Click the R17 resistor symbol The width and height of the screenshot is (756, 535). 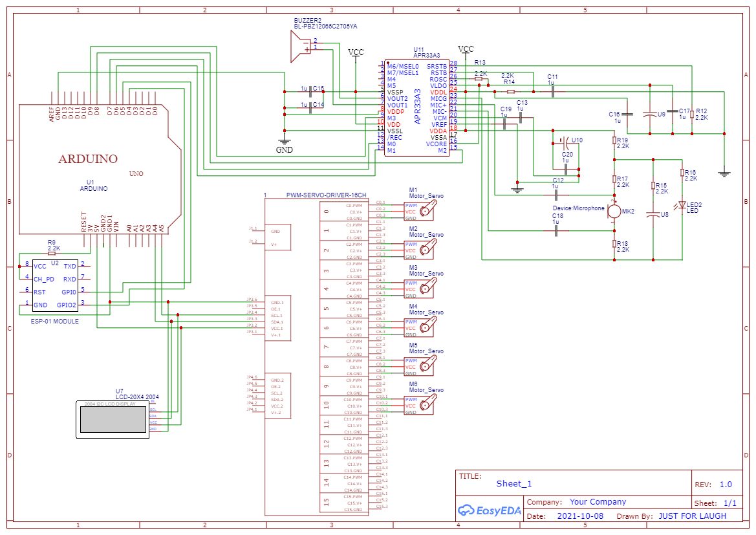click(x=614, y=179)
